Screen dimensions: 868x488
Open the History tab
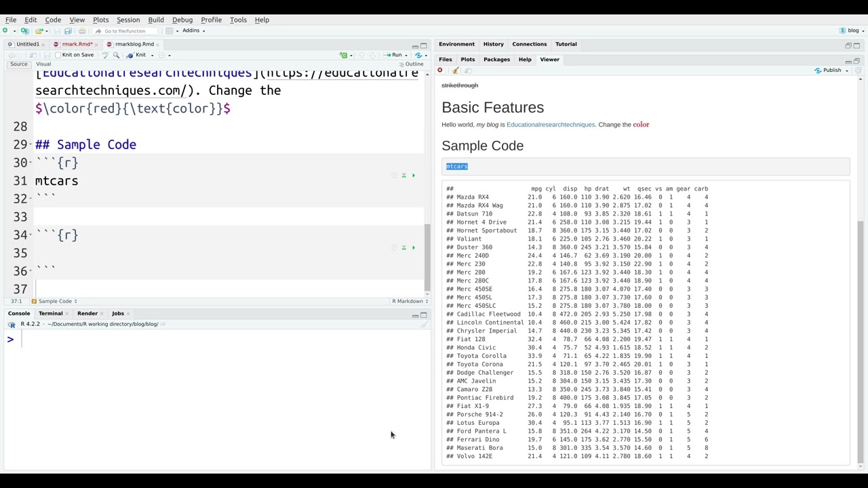point(493,44)
